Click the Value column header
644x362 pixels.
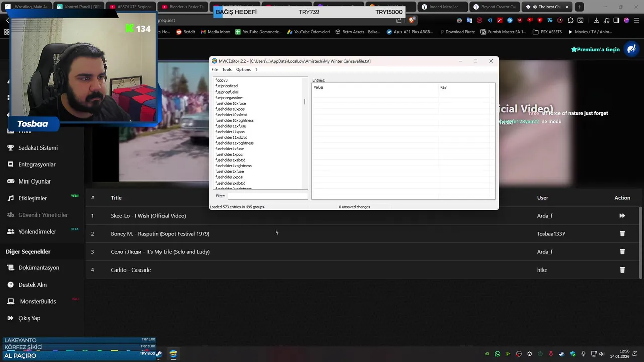pyautogui.click(x=375, y=87)
